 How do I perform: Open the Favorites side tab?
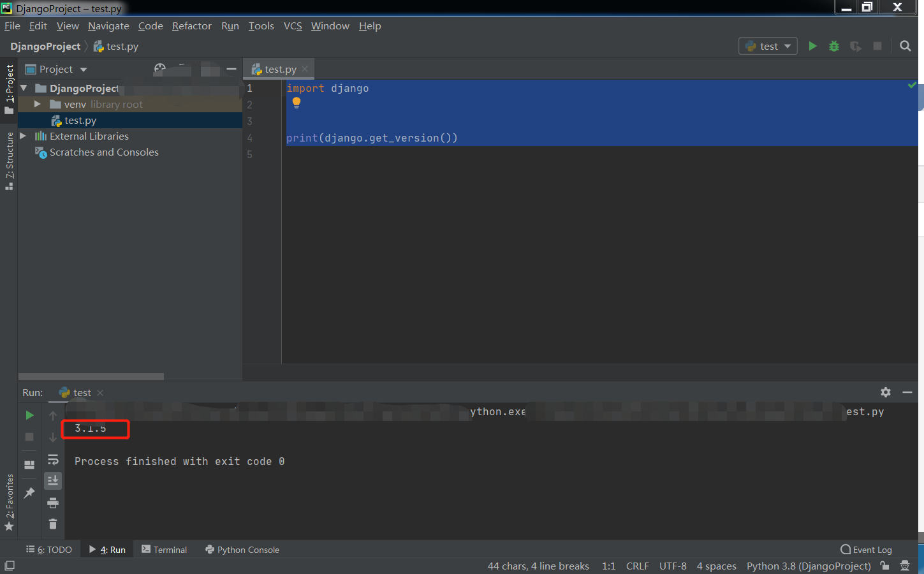[9, 502]
